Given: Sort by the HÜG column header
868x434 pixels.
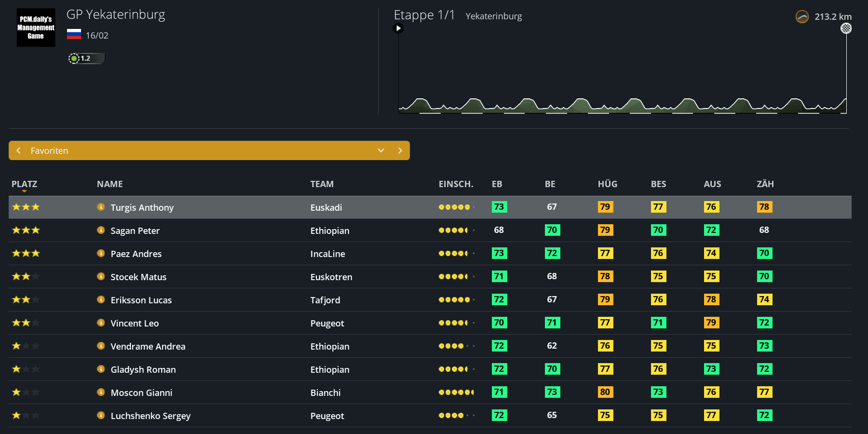Looking at the screenshot, I should [607, 184].
